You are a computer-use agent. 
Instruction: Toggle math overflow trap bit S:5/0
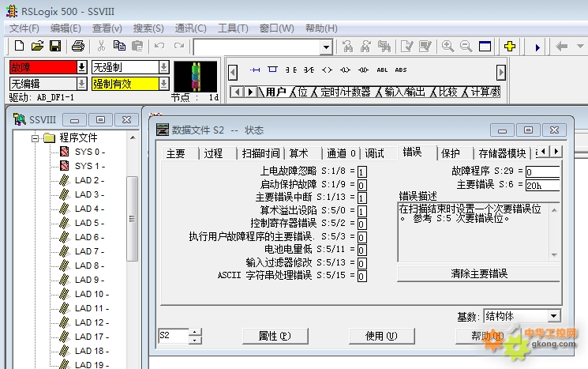point(361,211)
